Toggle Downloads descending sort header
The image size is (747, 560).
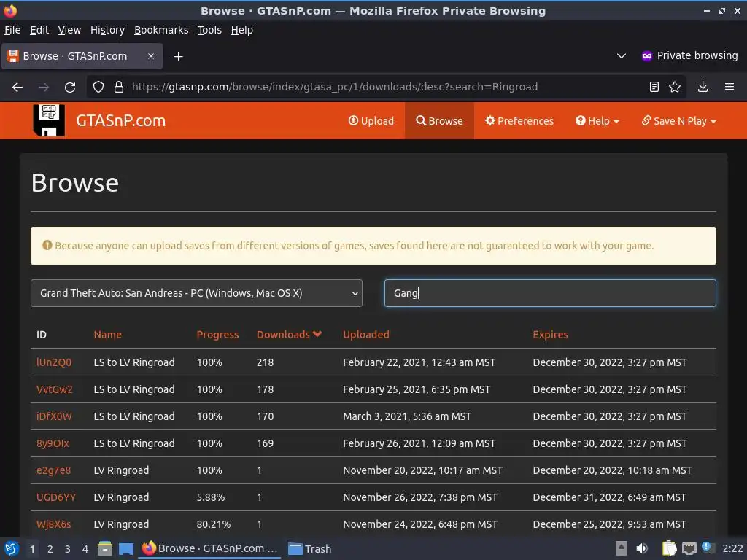pyautogui.click(x=289, y=334)
